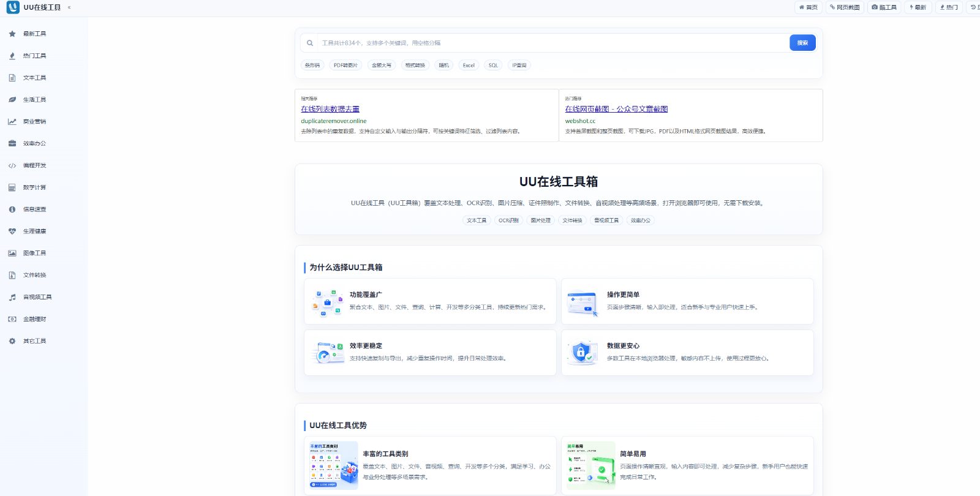Select the 数学计算 calculator icon
This screenshot has width=980, height=496.
click(x=12, y=187)
